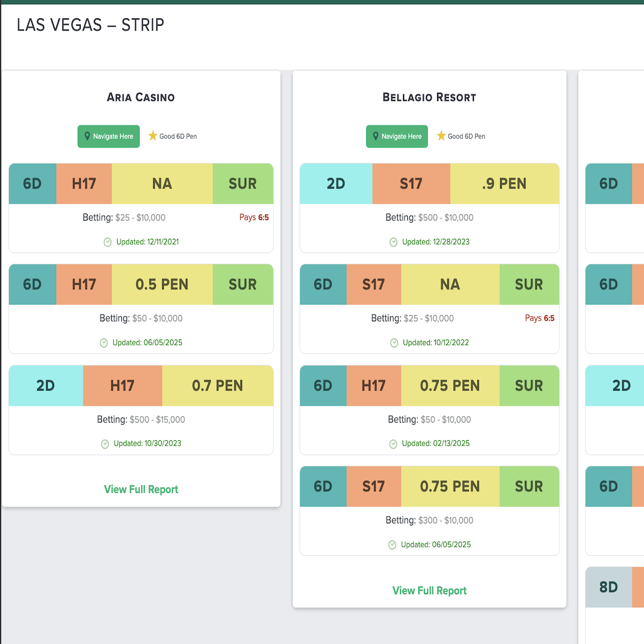The width and height of the screenshot is (644, 644).
Task: Click Betting: $500 - $15,000 text
Action: click(x=141, y=419)
